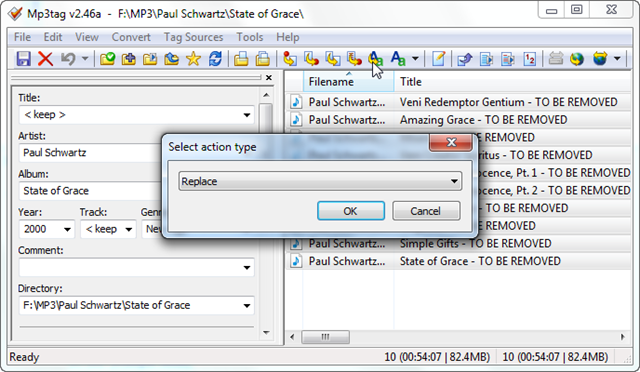The width and height of the screenshot is (640, 372).
Task: Click the grey printer-like toolbar icon
Action: pos(556,59)
